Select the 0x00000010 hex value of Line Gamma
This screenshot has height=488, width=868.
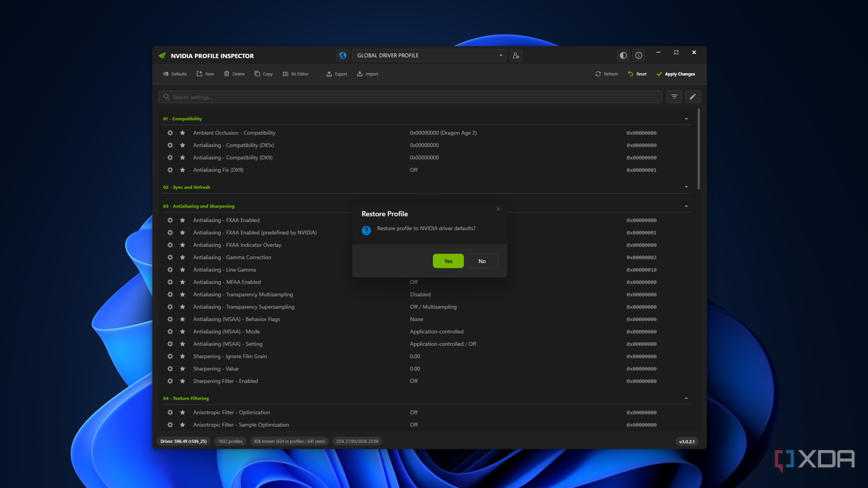pos(641,270)
